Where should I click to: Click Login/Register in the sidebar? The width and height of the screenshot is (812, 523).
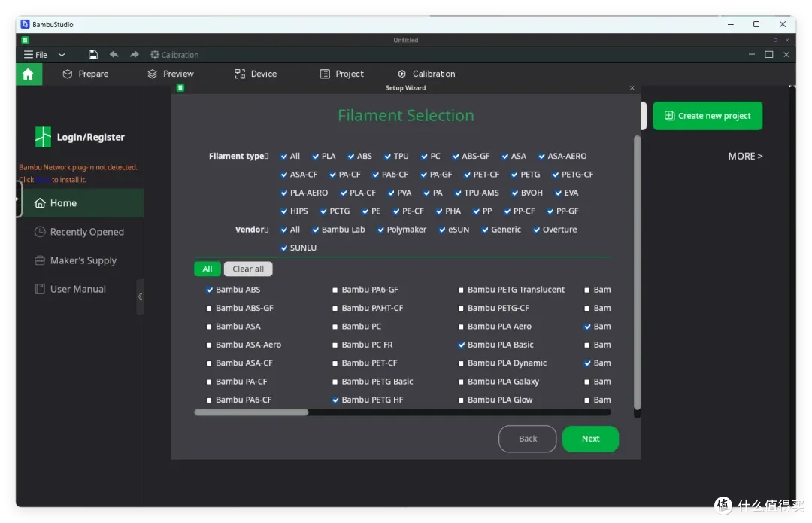tap(91, 138)
